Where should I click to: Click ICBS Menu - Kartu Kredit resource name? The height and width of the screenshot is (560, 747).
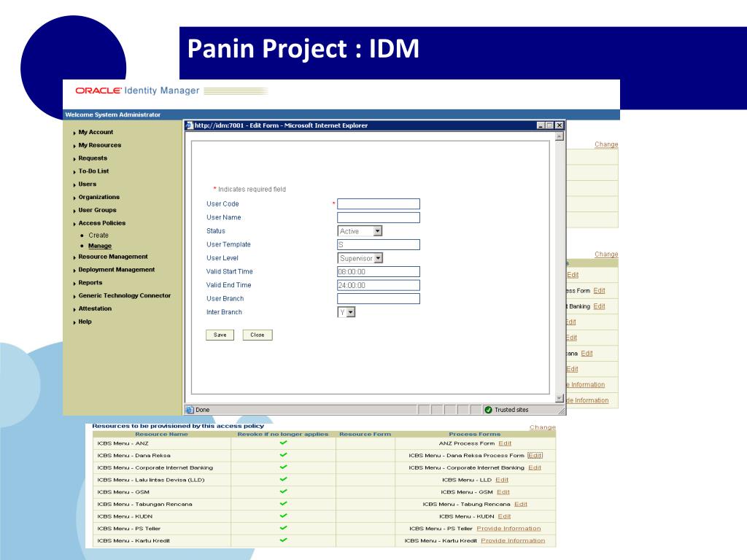click(133, 541)
